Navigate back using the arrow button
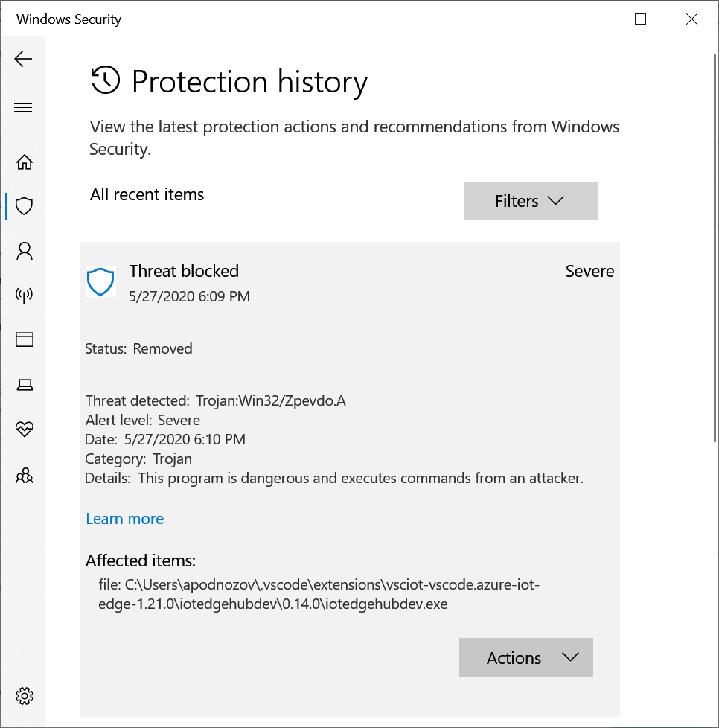The width and height of the screenshot is (719, 728). coord(23,59)
